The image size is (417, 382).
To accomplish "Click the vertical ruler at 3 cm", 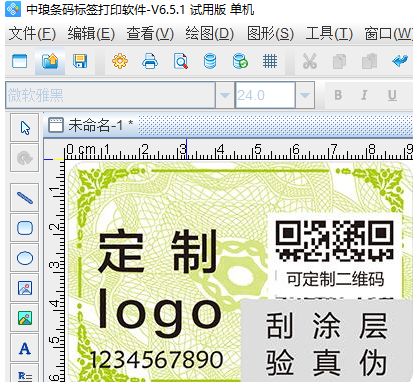I will [x=54, y=265].
